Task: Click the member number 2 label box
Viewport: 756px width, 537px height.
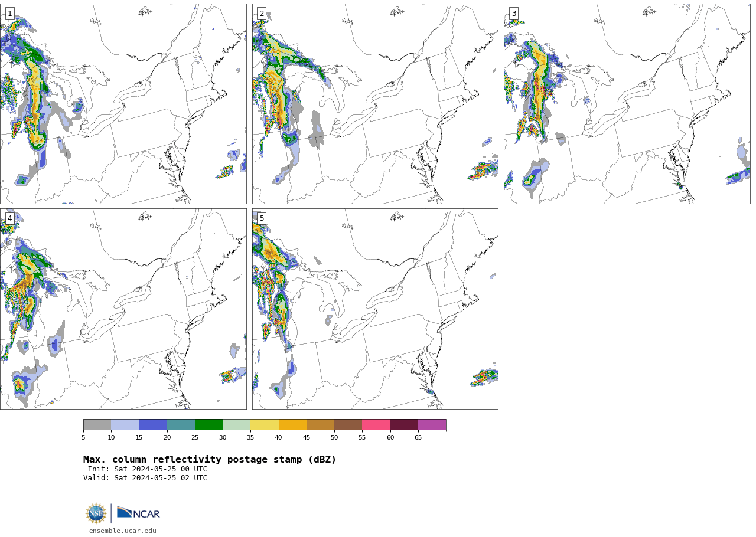Action: (x=262, y=14)
